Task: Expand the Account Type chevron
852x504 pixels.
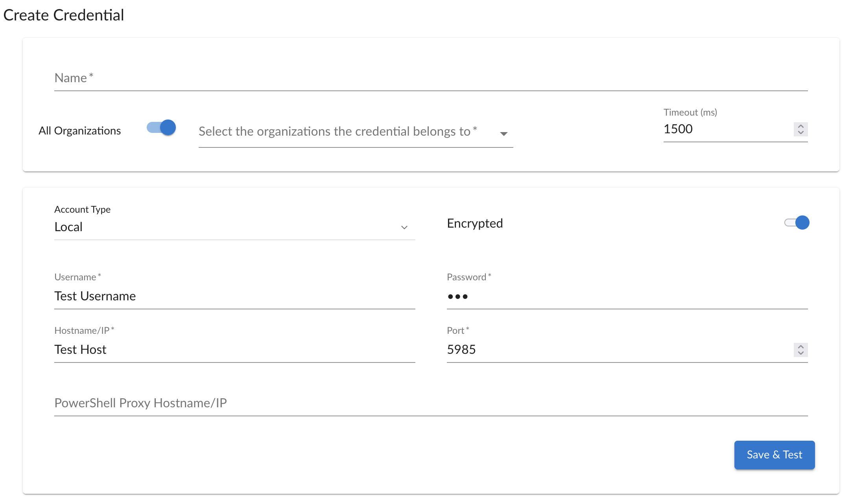Action: click(404, 228)
